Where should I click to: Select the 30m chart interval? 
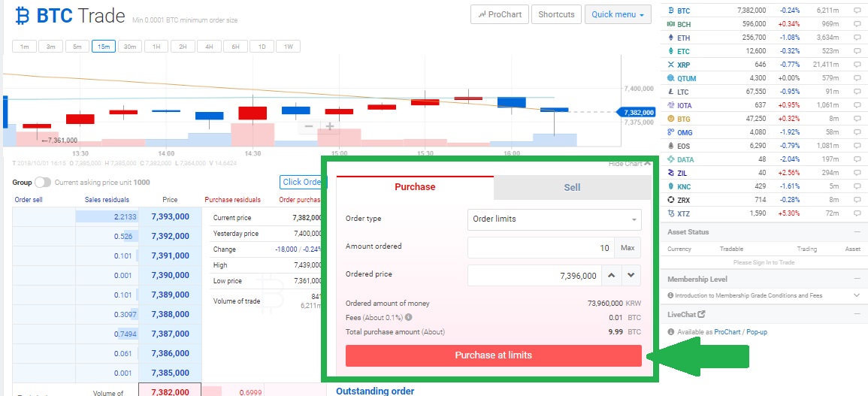129,47
